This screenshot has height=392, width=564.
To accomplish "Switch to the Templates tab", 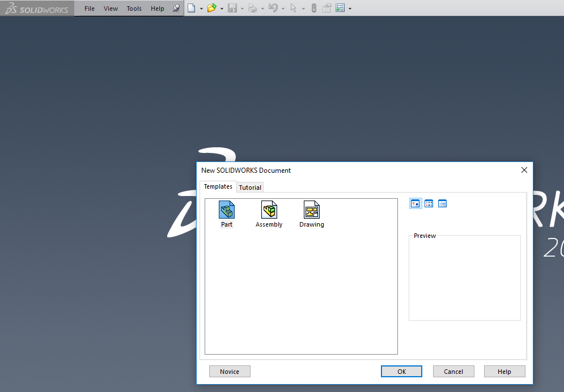I will click(x=218, y=186).
